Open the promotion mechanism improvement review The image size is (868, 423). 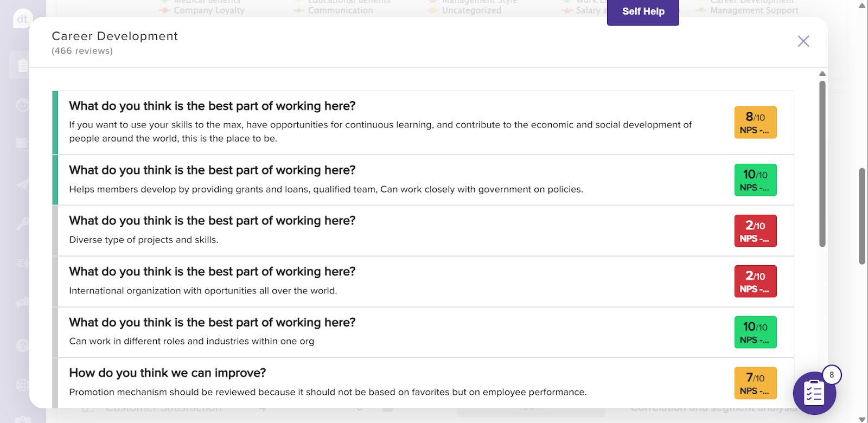328,392
